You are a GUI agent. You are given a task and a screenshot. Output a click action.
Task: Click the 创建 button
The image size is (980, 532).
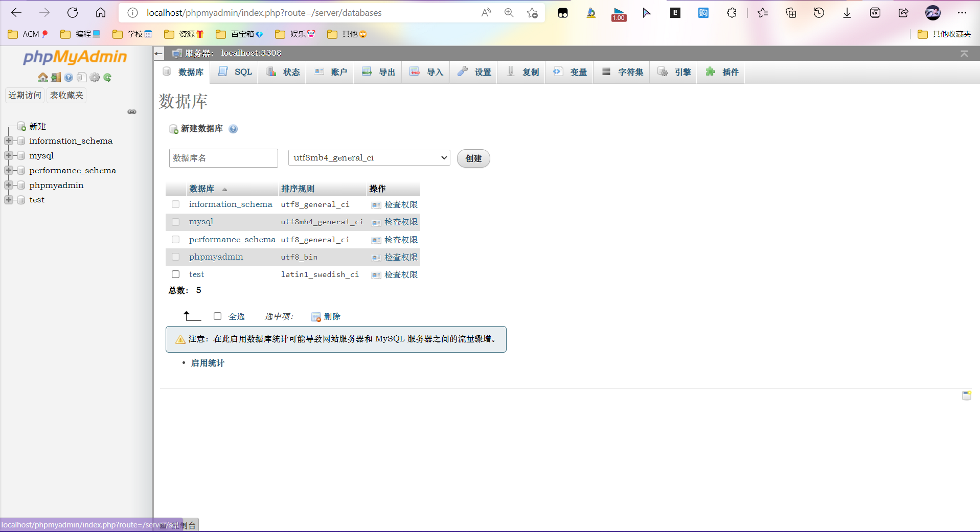473,158
